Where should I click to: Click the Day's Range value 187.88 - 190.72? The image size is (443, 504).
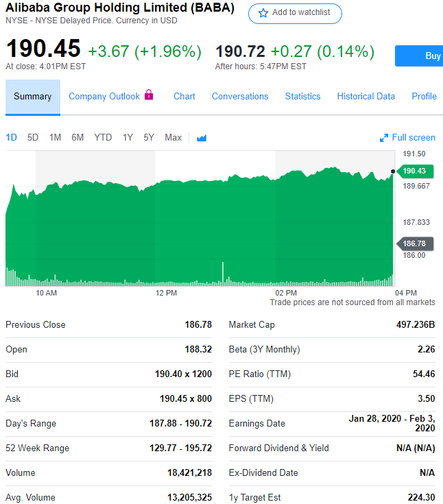[x=180, y=423]
